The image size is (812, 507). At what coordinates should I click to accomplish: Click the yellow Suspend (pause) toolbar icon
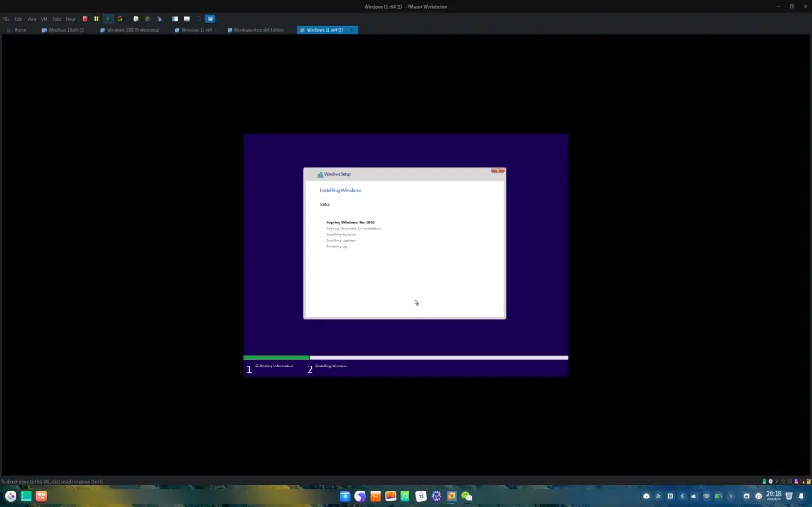(97, 19)
